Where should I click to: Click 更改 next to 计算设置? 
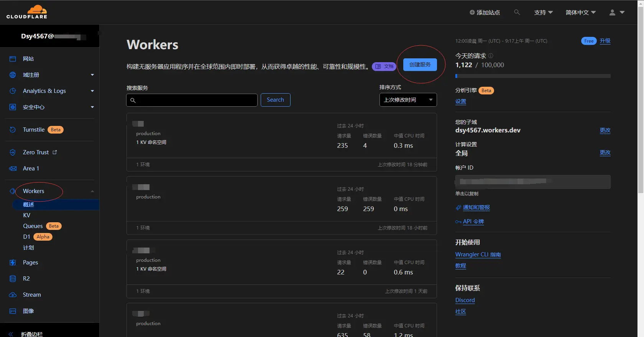(605, 152)
